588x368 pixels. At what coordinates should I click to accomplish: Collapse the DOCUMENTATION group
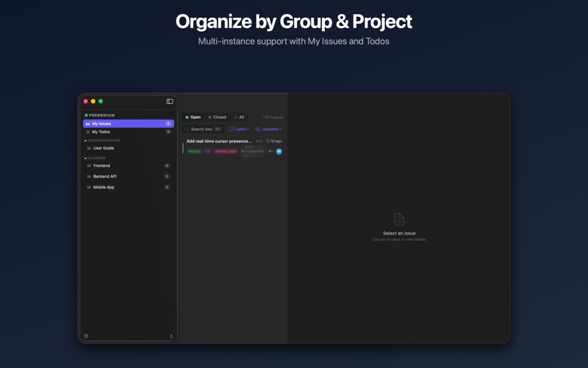[x=85, y=140]
